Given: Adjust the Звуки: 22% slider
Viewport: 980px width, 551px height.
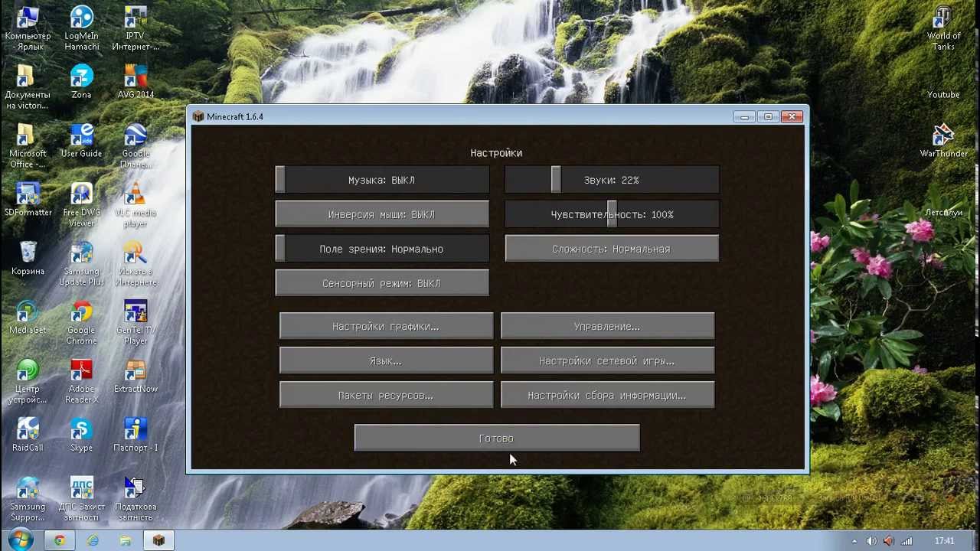Looking at the screenshot, I should click(612, 180).
